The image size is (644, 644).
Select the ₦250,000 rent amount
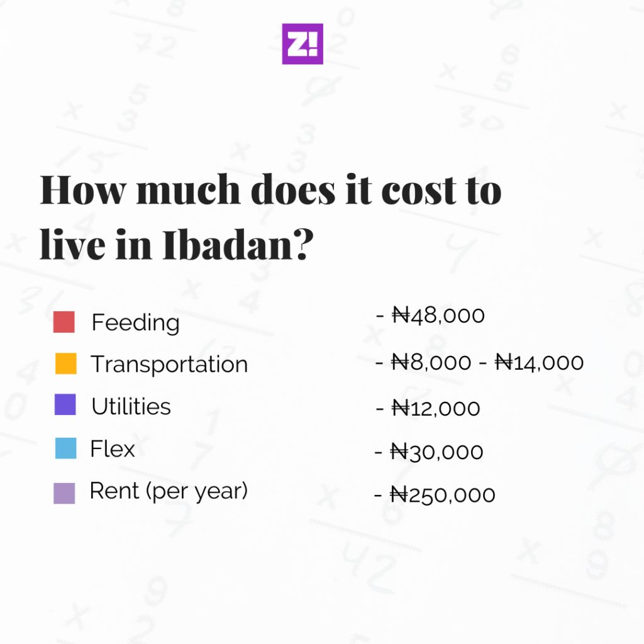(443, 495)
